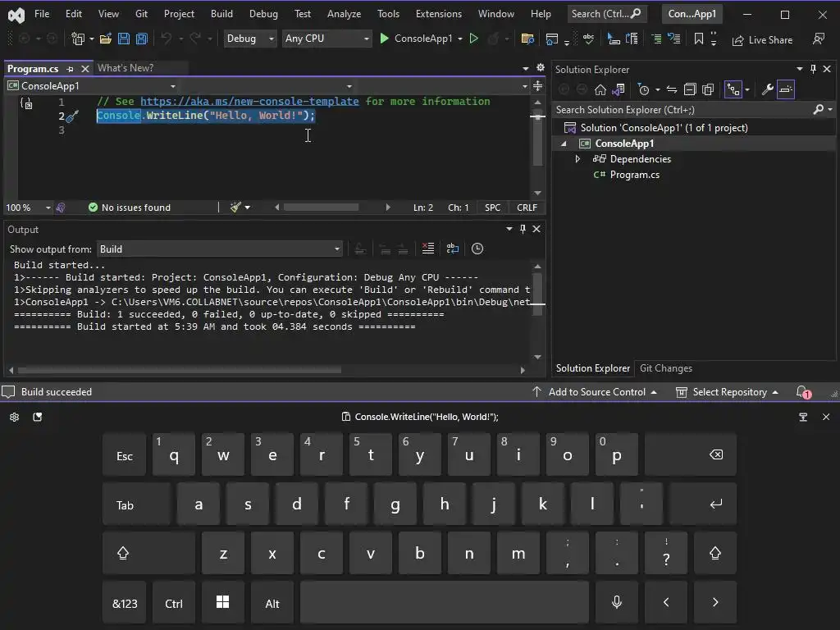Click the Save All icon
The image size is (840, 630).
click(141, 39)
